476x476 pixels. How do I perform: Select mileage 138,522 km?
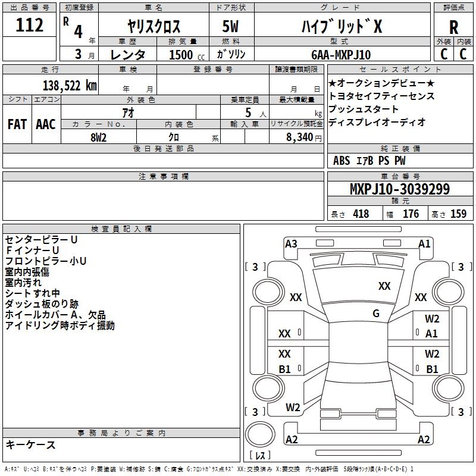point(70,86)
